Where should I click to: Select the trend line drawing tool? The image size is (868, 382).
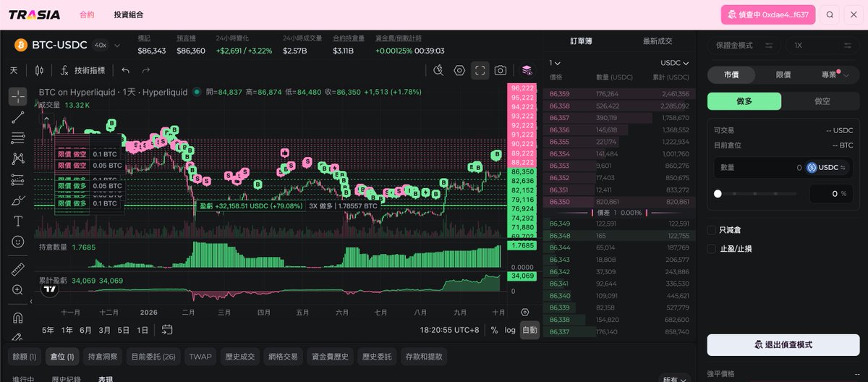tap(18, 117)
